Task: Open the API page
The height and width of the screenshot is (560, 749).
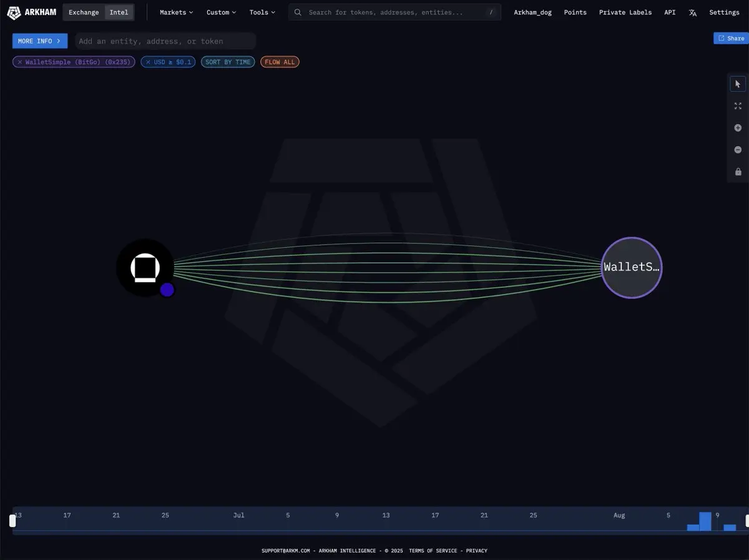Action: click(x=670, y=12)
